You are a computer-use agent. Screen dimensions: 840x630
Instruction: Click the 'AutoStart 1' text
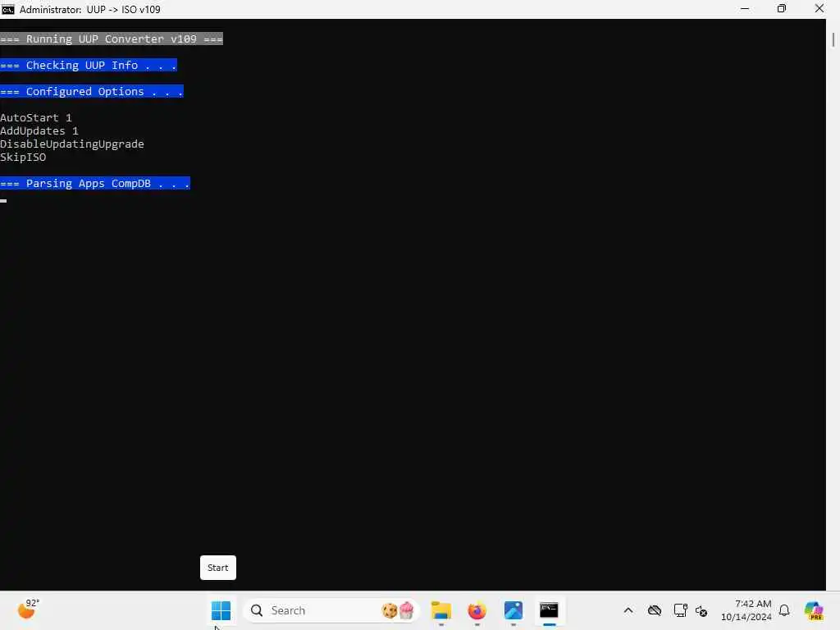click(36, 117)
